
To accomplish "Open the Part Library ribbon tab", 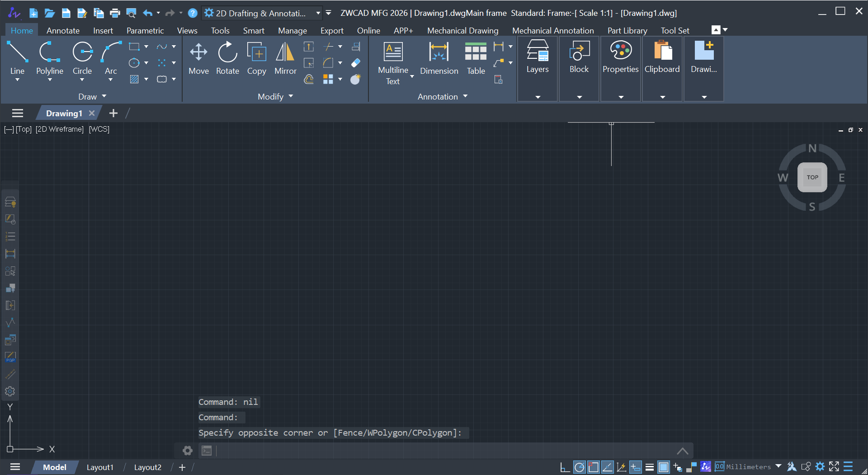I will point(627,30).
